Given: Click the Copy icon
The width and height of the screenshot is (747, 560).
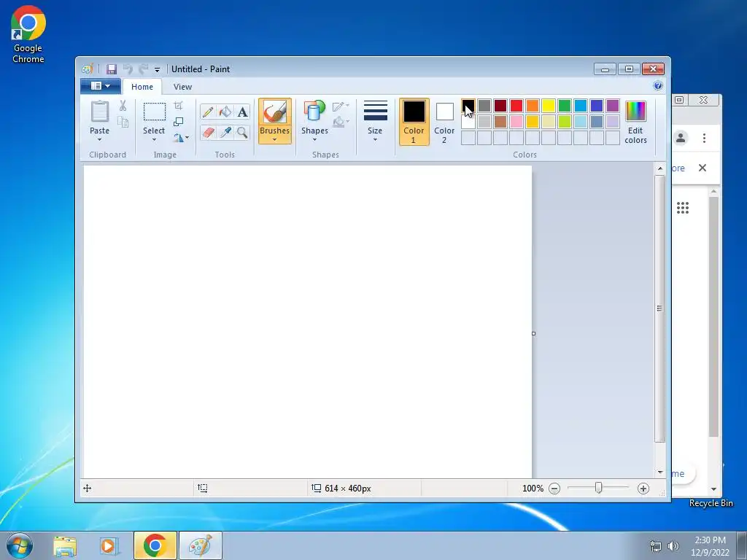Looking at the screenshot, I should pos(123,122).
